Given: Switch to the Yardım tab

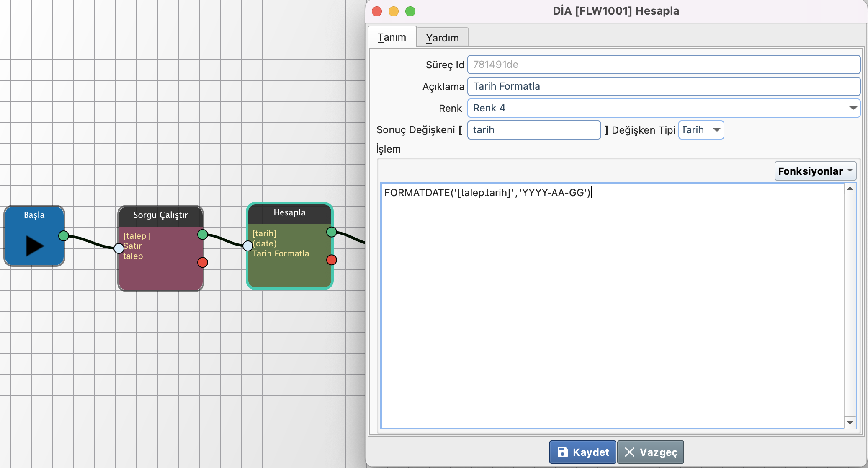Looking at the screenshot, I should [442, 38].
